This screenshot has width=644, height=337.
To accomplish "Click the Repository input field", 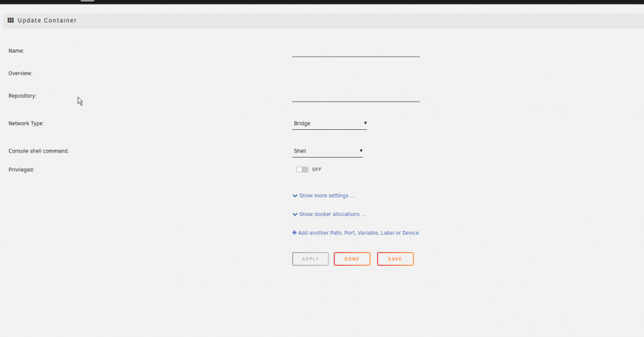I will (x=355, y=96).
